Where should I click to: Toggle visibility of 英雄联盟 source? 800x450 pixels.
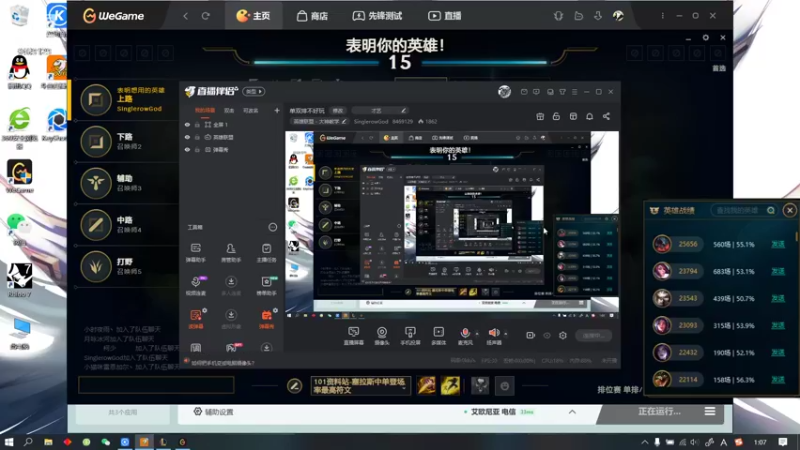[x=187, y=137]
